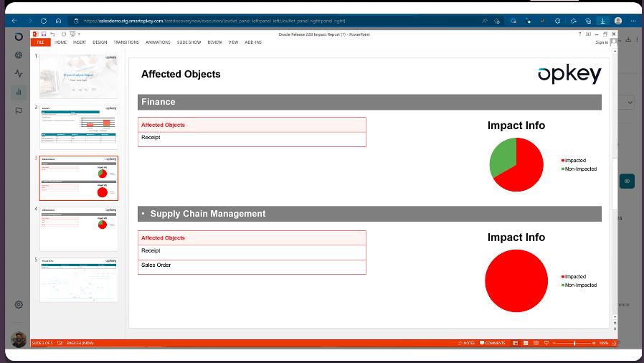The width and height of the screenshot is (644, 363).
Task: Open the flag icon in the Opkey sidebar
Action: pyautogui.click(x=19, y=111)
